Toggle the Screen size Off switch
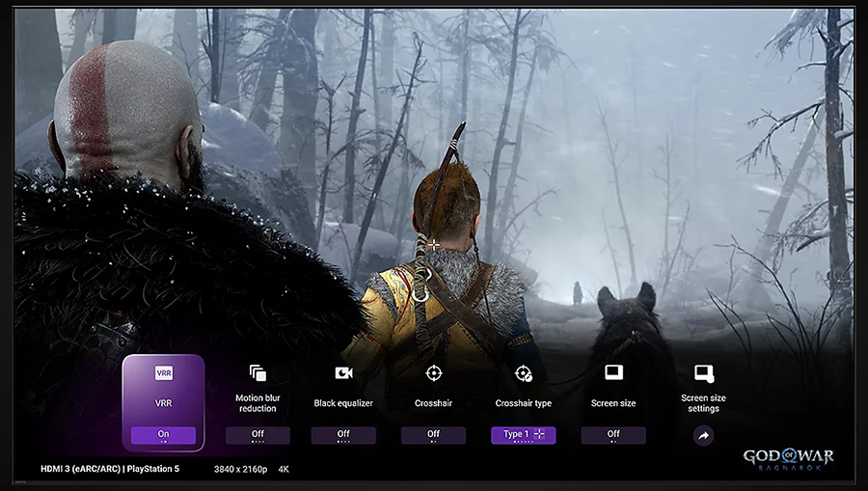Screen dimensions: 868x491 [613, 435]
